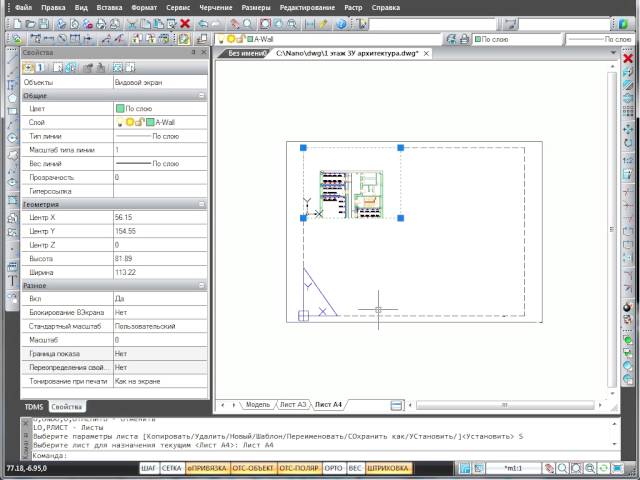This screenshot has width=640, height=480.
Task: Open the linetype По слою dropdown in toolbar
Action: click(600, 39)
